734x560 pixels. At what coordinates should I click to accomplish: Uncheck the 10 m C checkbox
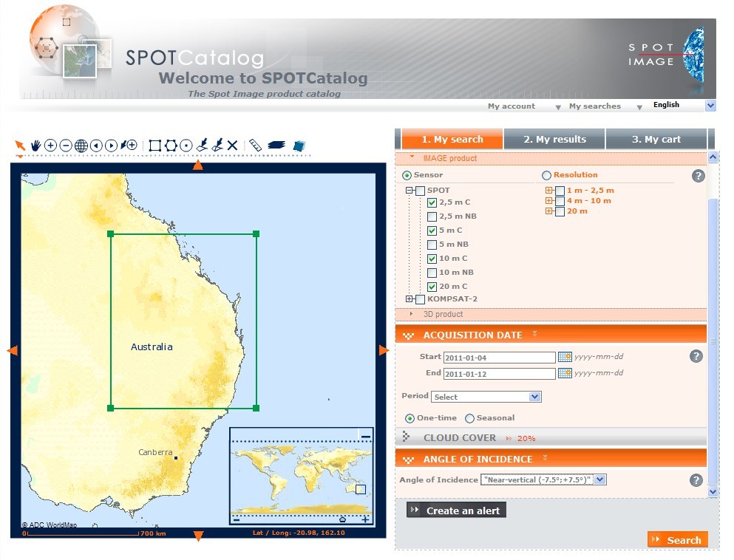[432, 259]
